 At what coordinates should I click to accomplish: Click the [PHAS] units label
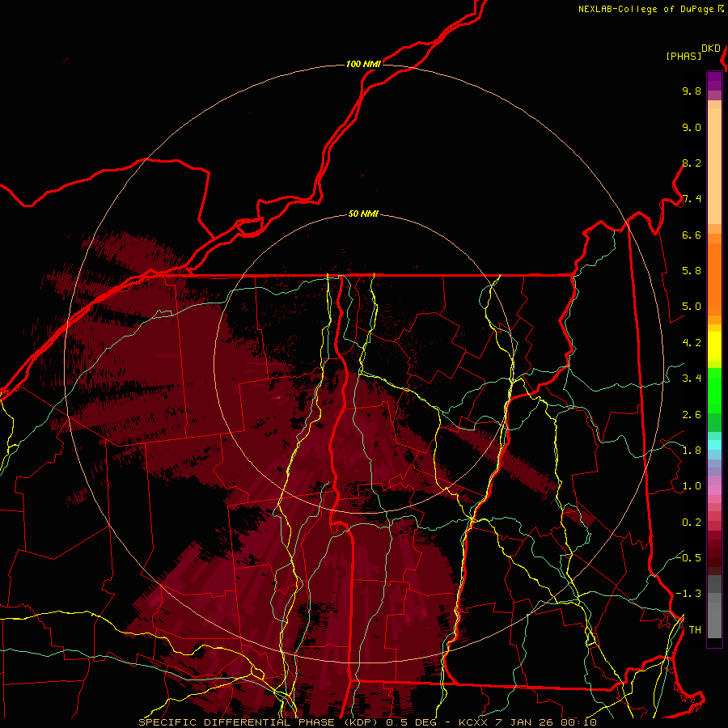point(684,57)
